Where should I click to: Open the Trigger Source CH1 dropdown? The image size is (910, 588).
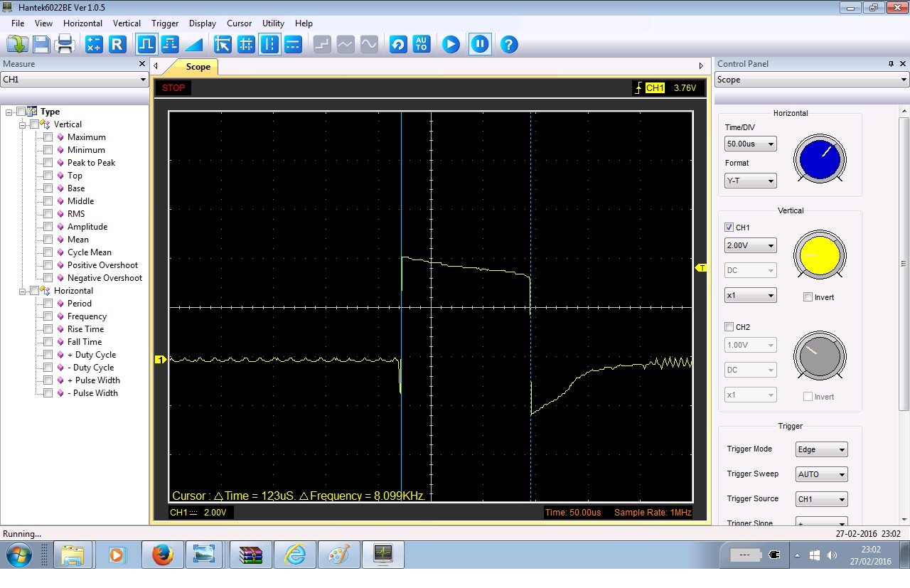822,499
